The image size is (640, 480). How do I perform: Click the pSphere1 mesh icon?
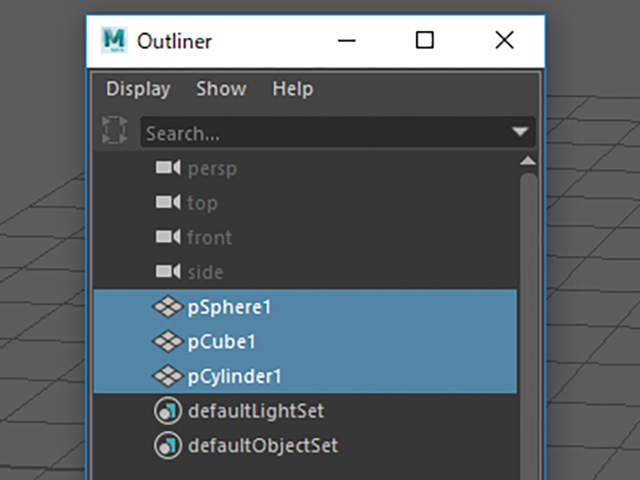coord(168,307)
